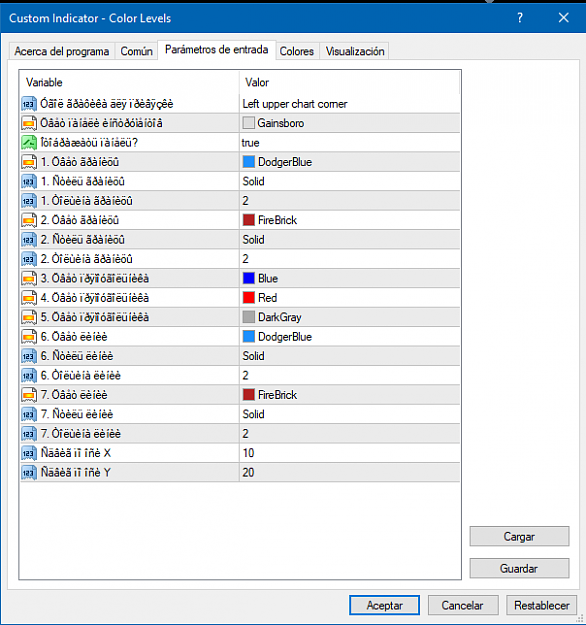Click the DarkGray color swatch
The image size is (586, 625).
click(249, 317)
